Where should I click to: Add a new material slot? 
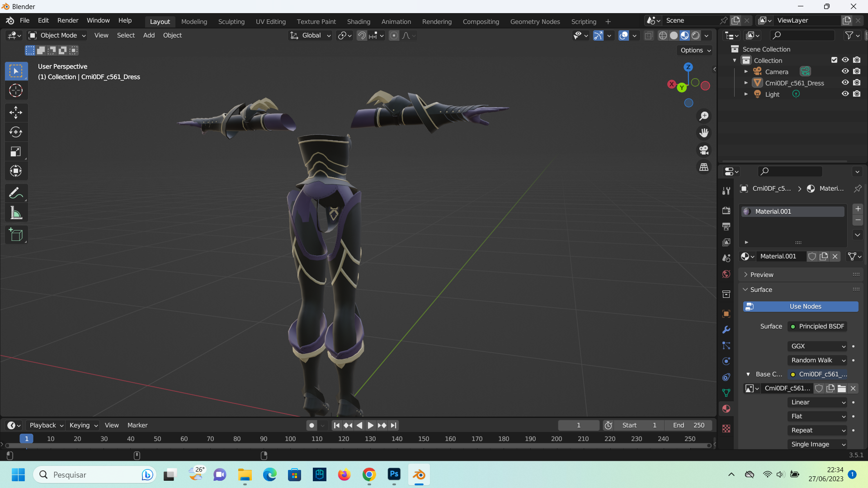coord(858,209)
